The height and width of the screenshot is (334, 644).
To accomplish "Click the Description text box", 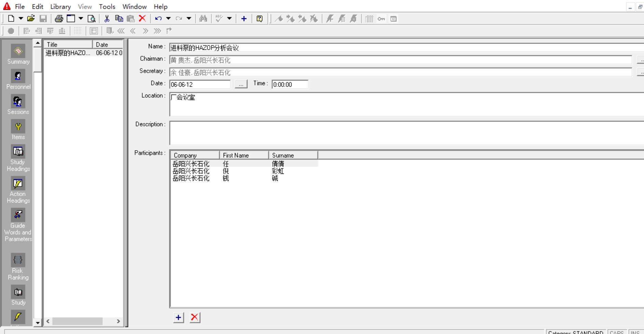I will (x=407, y=133).
